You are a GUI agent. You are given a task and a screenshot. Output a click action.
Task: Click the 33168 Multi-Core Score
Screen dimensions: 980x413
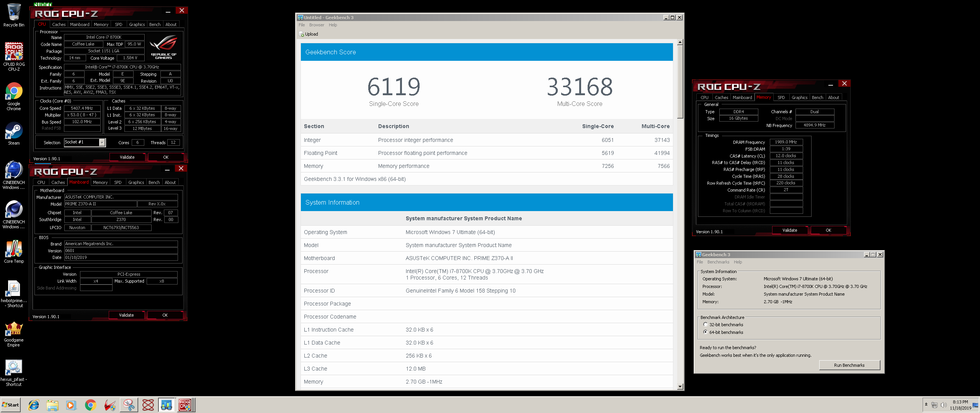click(580, 87)
